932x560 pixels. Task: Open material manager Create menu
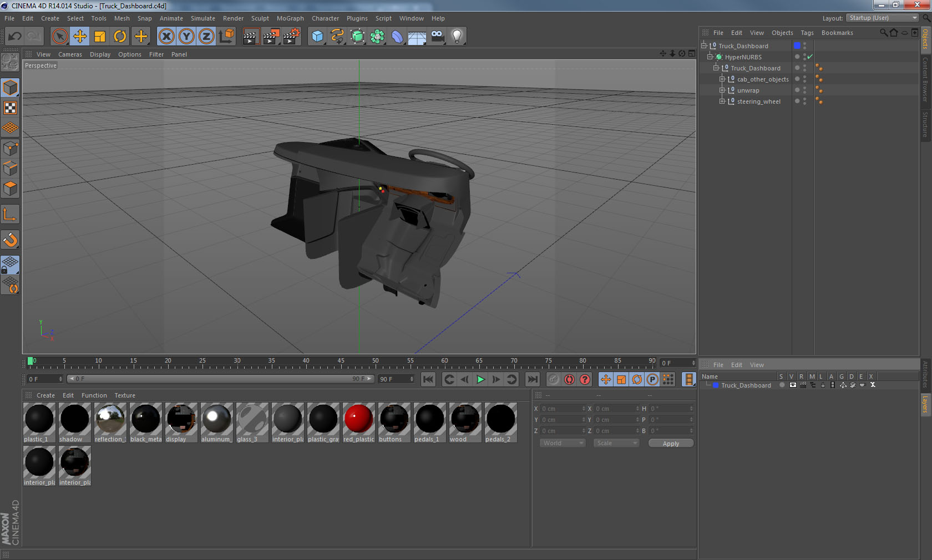[45, 395]
